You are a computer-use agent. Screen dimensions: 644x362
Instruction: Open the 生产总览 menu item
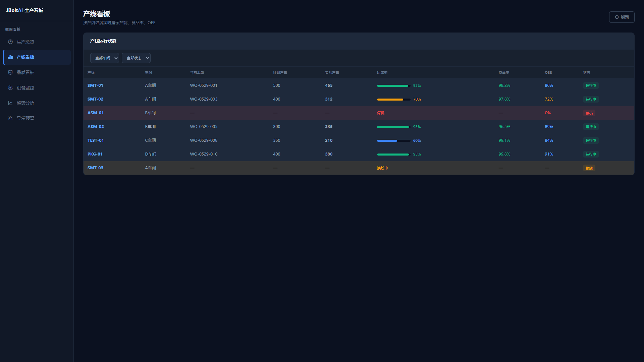(37, 42)
